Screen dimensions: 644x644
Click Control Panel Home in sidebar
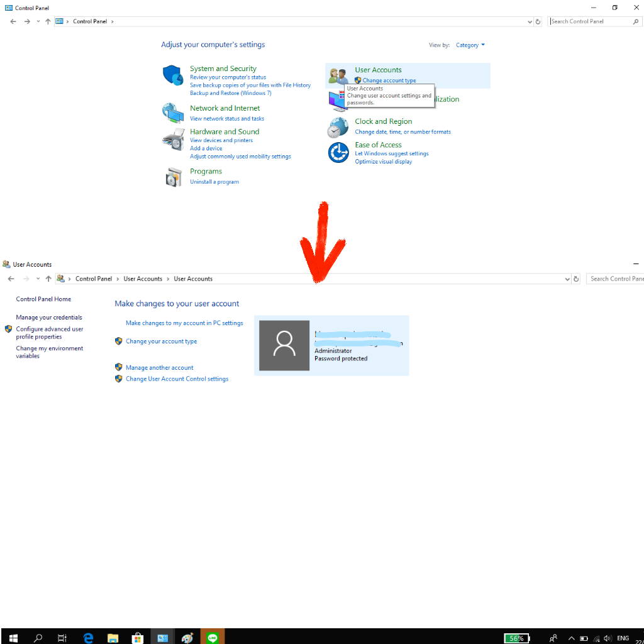click(x=43, y=299)
